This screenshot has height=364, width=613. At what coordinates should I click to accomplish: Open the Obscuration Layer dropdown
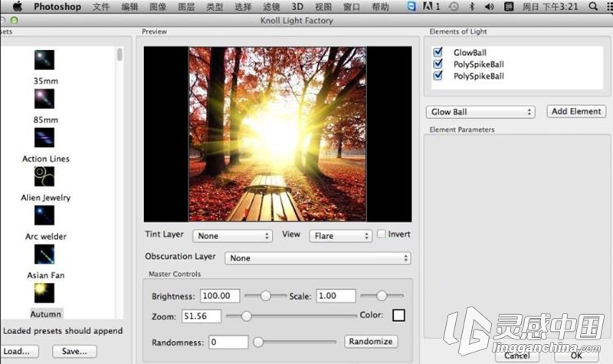318,258
